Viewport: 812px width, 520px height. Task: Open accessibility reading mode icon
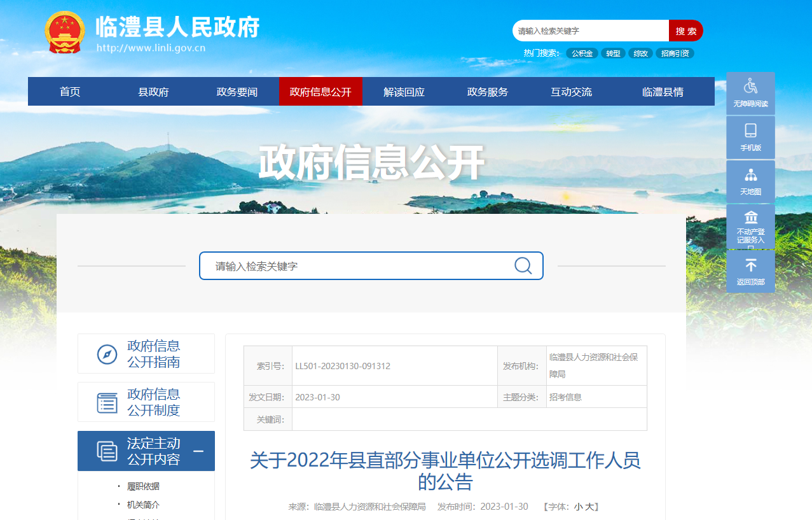pos(750,85)
